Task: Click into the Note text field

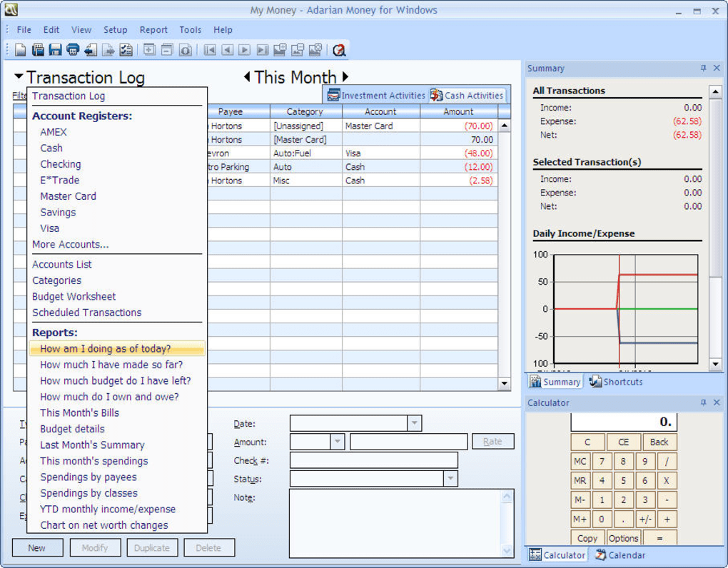Action: (395, 522)
